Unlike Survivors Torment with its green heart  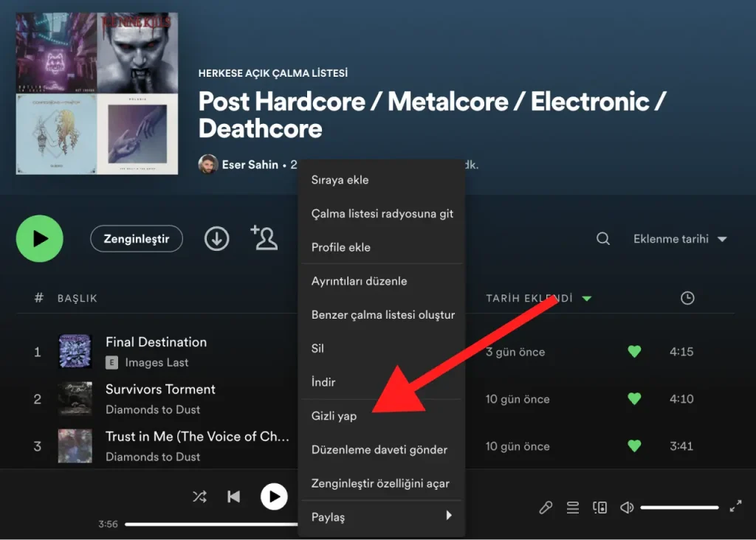tap(634, 398)
